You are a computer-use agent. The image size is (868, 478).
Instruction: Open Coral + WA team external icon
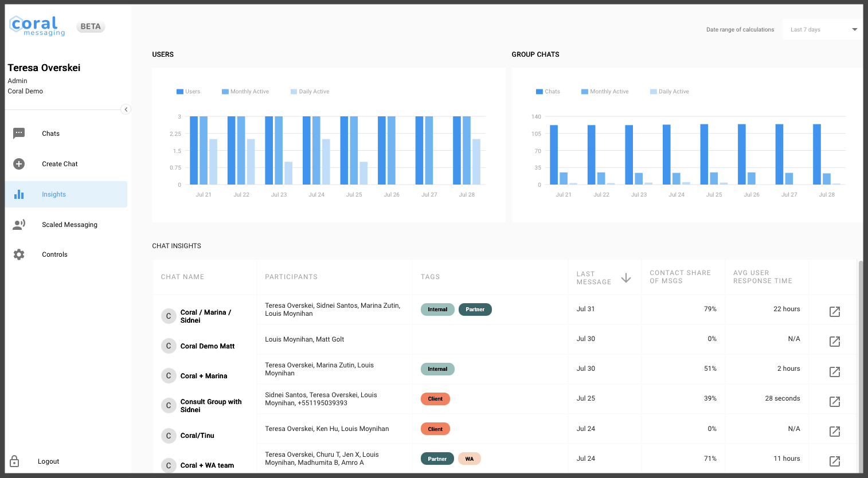pos(835,461)
